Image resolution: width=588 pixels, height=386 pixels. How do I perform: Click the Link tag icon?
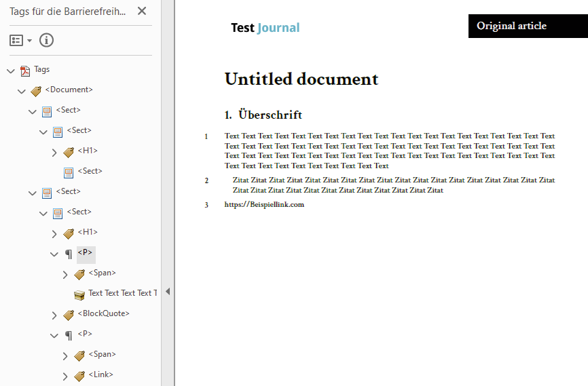pyautogui.click(x=79, y=376)
